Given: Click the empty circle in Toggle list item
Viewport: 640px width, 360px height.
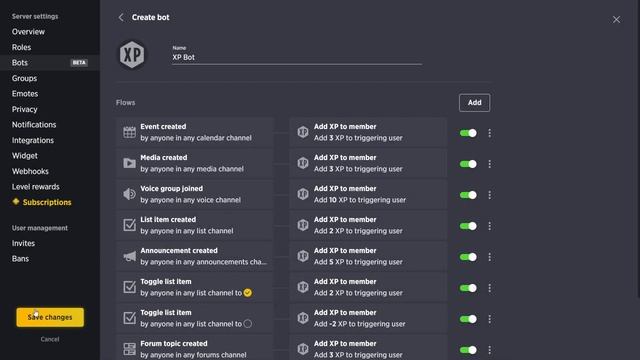Looking at the screenshot, I should coord(248,324).
